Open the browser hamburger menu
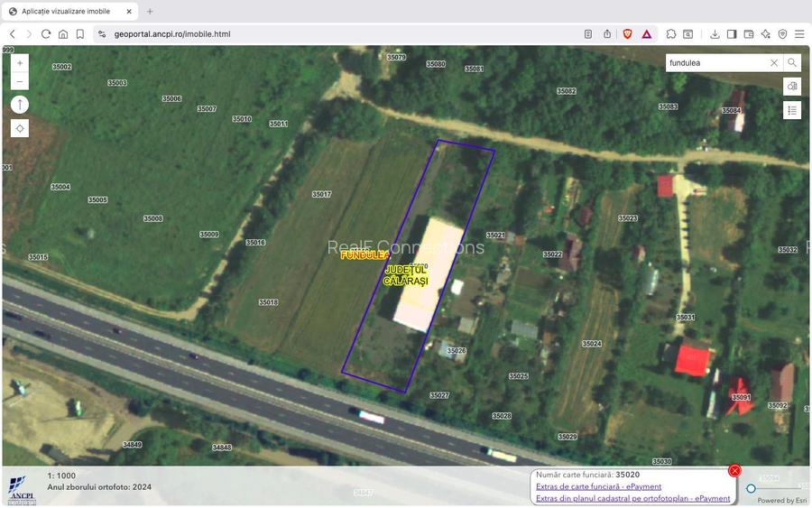812x508 pixels. point(798,34)
